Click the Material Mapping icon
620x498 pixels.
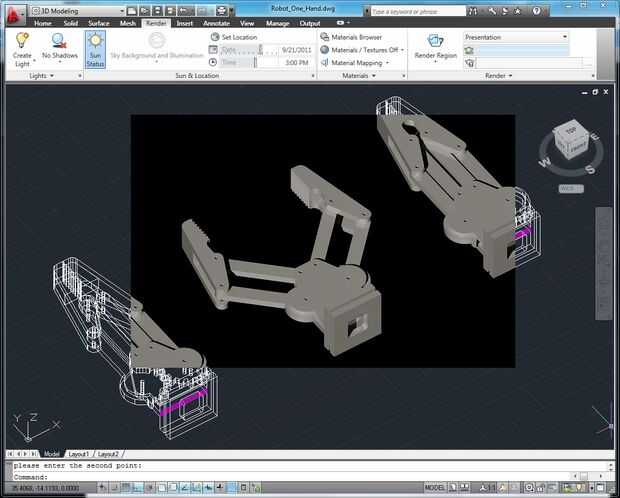pos(325,63)
